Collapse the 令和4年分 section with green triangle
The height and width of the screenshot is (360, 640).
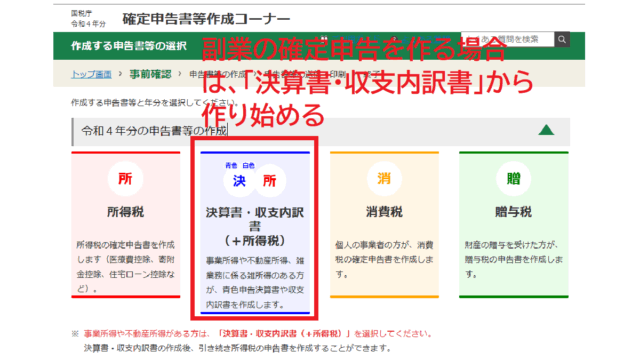(546, 130)
